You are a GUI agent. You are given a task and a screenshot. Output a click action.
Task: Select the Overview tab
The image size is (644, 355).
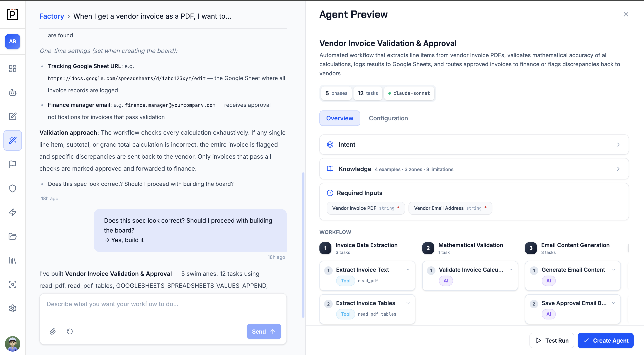tap(340, 118)
